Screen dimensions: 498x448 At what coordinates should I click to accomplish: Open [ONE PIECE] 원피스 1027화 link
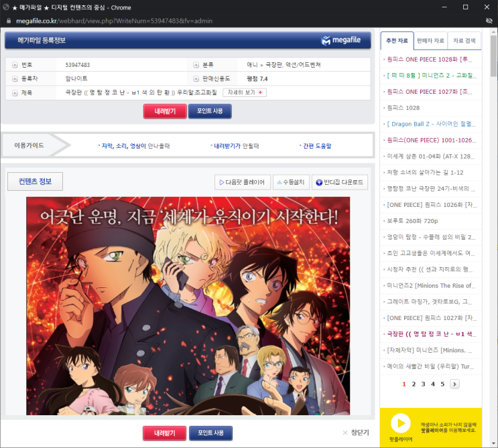(432, 318)
